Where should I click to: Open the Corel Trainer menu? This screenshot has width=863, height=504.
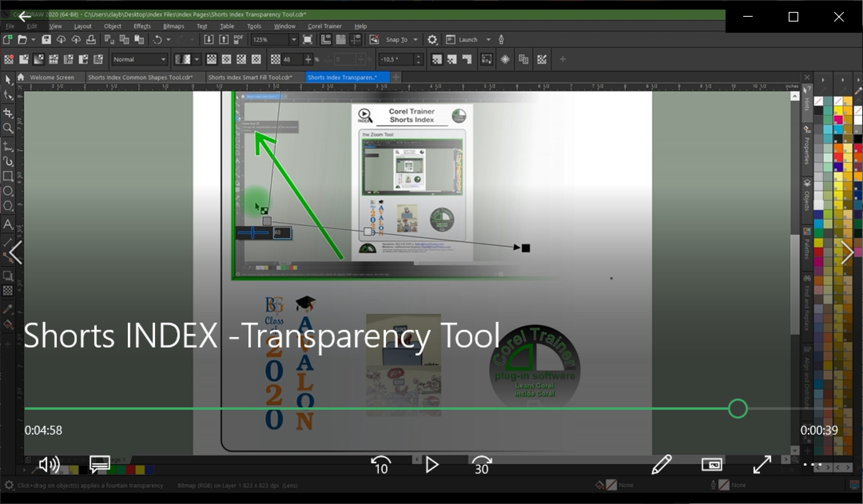point(325,26)
